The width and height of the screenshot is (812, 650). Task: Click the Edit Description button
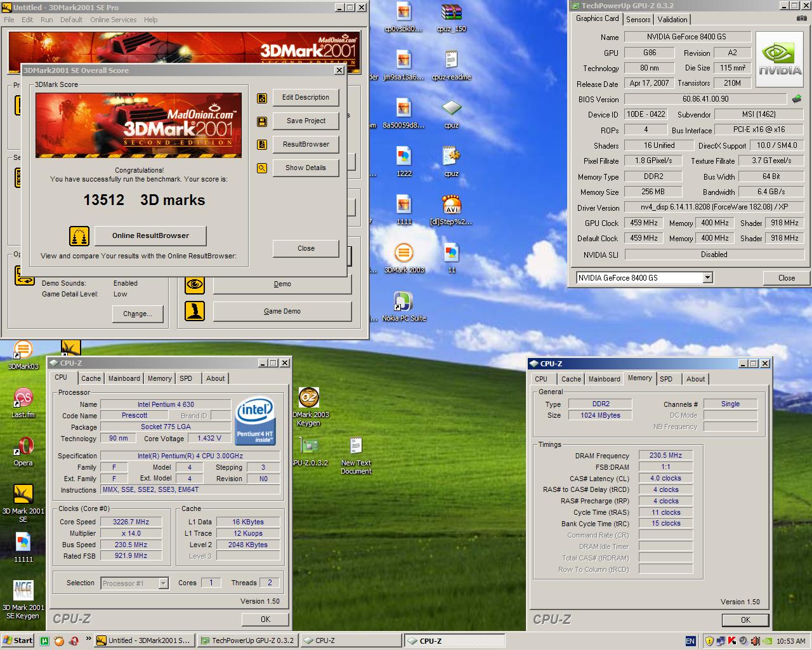tap(306, 98)
